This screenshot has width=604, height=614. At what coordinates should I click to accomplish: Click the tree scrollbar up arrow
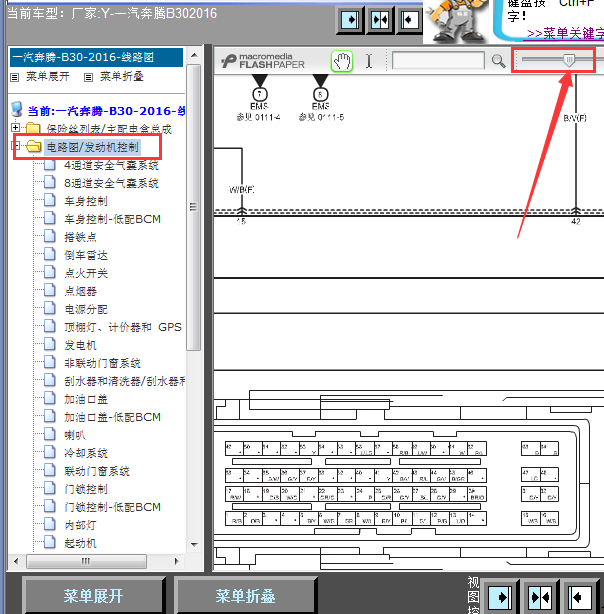coord(194,55)
